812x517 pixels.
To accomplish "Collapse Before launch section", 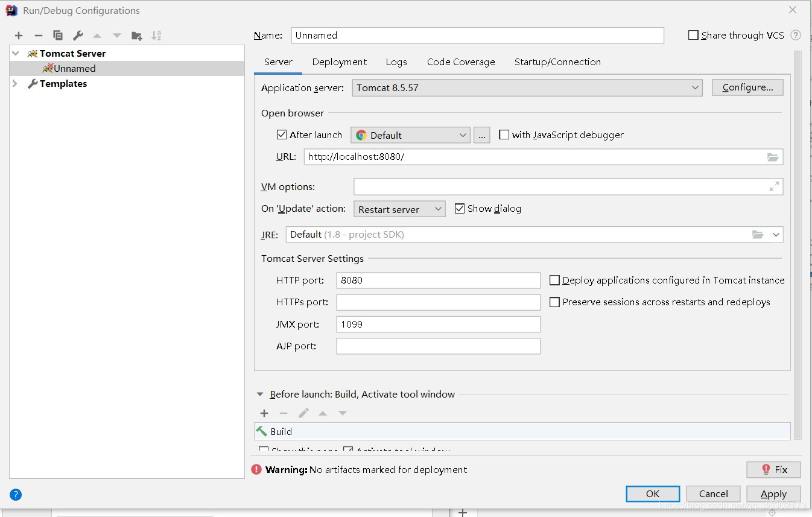I will (x=260, y=395).
